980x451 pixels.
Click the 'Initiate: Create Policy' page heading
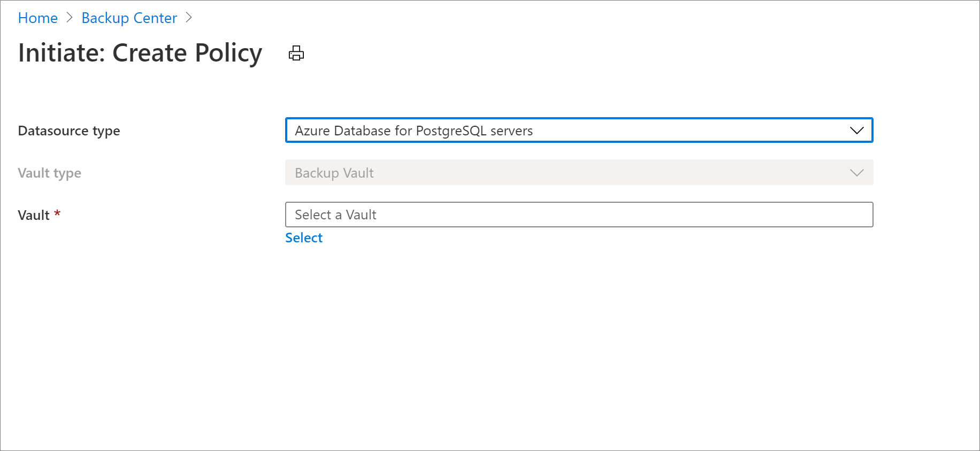coord(140,53)
